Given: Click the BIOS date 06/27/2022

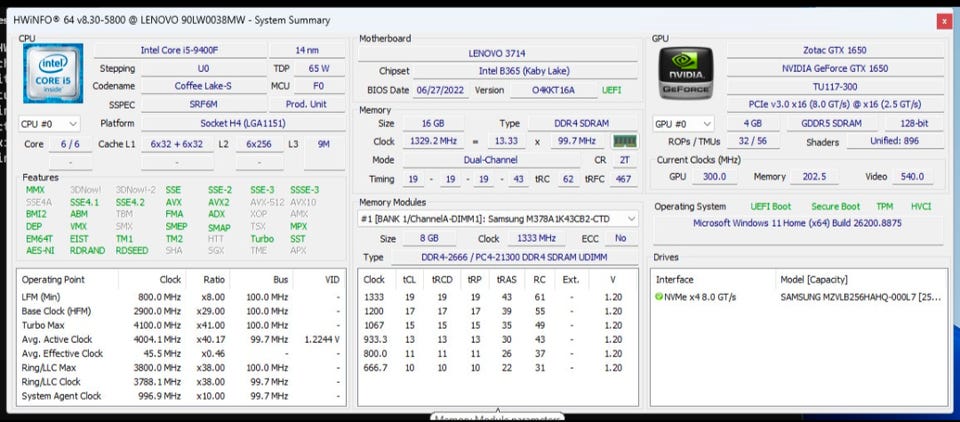Looking at the screenshot, I should [x=441, y=90].
